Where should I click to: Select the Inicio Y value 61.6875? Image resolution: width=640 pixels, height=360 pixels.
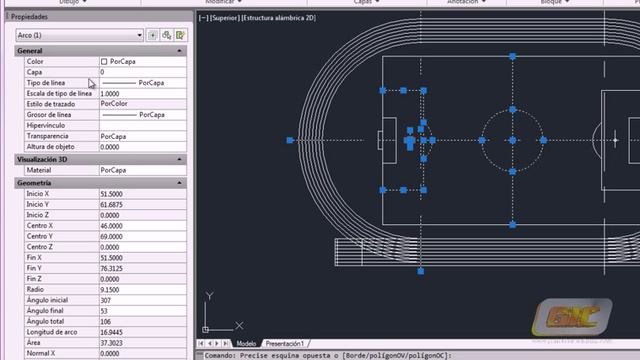tap(142, 204)
